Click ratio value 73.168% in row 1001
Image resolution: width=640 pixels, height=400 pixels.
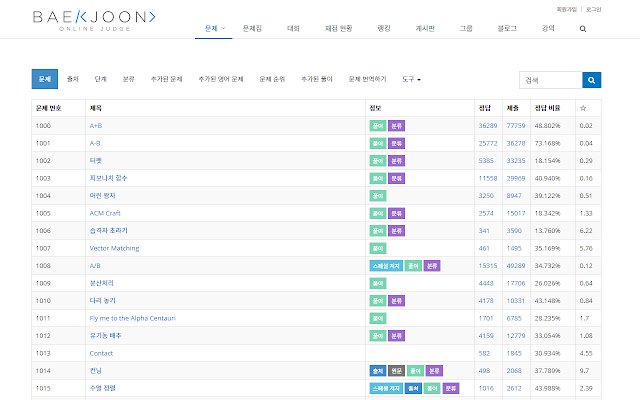pyautogui.click(x=547, y=143)
